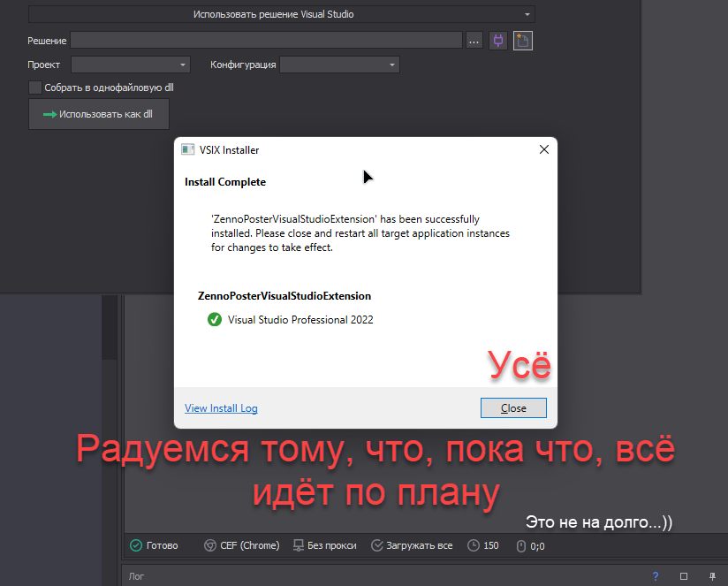The height and width of the screenshot is (586, 728).
Task: Click into the Решение path field
Action: pyautogui.click(x=266, y=41)
